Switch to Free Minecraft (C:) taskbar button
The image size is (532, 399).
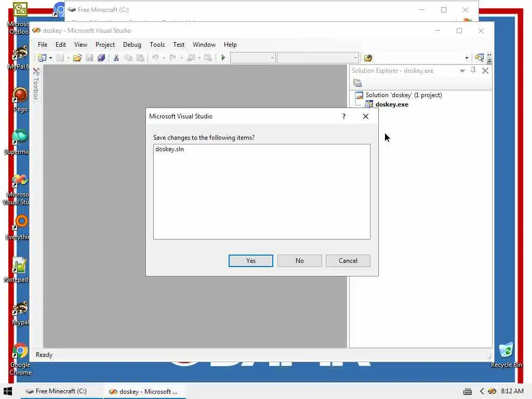(x=61, y=391)
